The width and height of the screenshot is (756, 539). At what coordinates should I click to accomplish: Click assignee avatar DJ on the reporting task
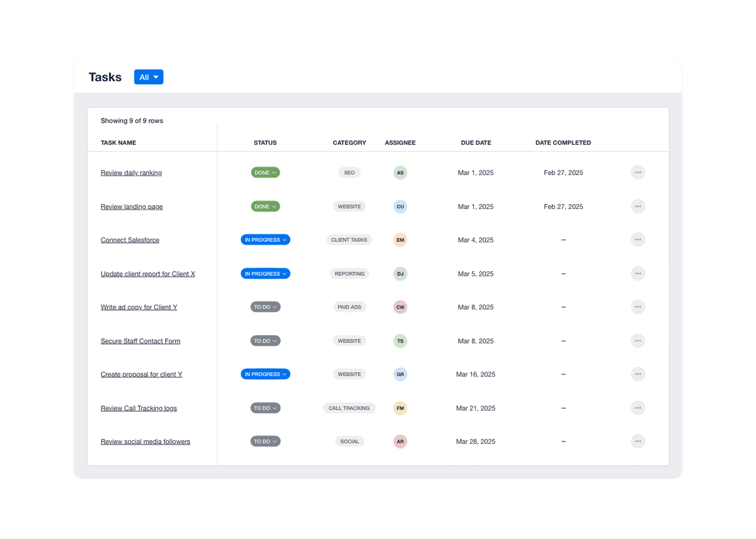click(400, 273)
